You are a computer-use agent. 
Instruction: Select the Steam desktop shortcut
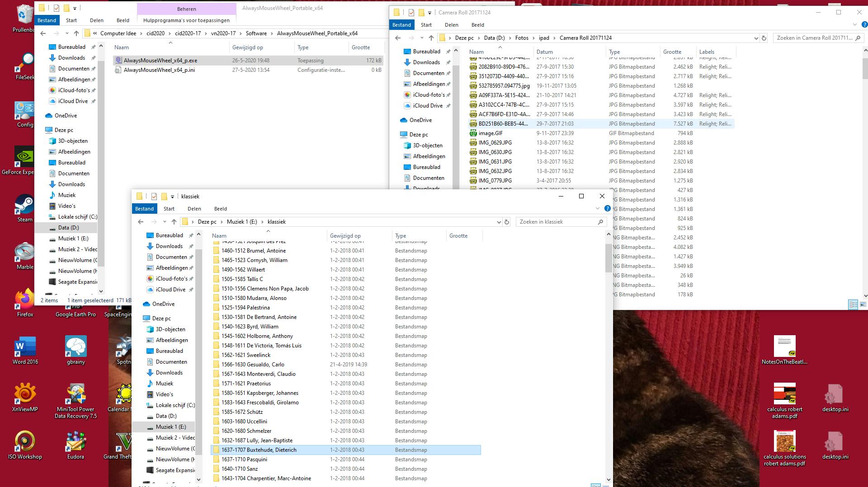[25, 208]
